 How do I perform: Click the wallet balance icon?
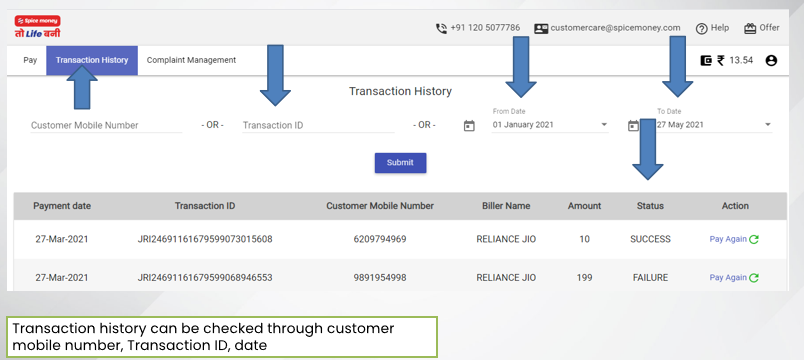point(706,61)
